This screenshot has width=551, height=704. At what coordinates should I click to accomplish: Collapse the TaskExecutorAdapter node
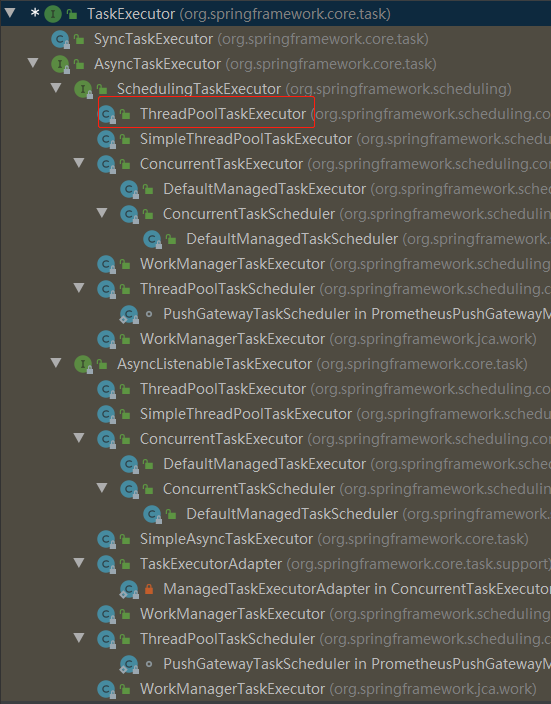pyautogui.click(x=79, y=563)
